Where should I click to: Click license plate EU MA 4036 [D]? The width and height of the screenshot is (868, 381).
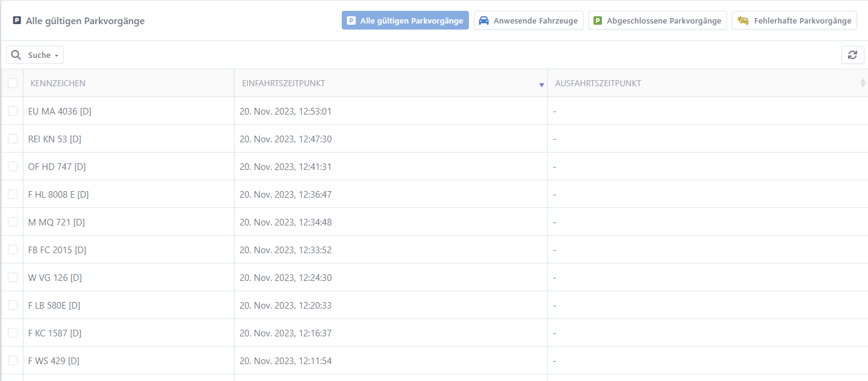coord(60,111)
